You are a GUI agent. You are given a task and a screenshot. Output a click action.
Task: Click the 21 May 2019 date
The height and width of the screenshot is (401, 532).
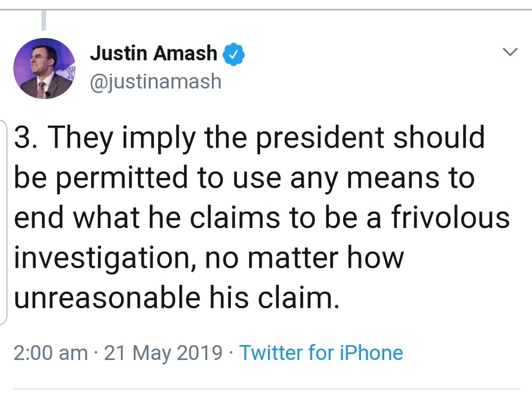click(x=163, y=353)
